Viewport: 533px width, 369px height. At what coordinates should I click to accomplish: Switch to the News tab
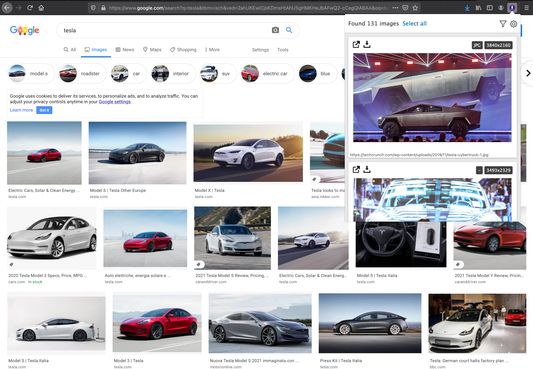[125, 50]
